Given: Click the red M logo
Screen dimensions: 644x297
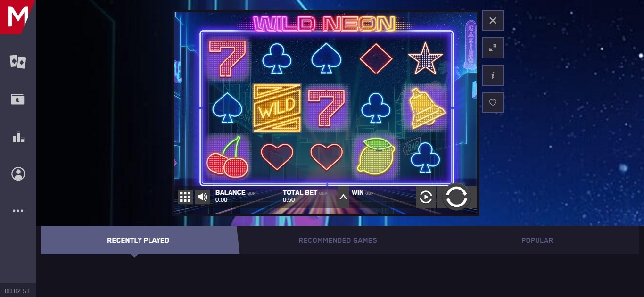Looking at the screenshot, I should pyautogui.click(x=18, y=17).
